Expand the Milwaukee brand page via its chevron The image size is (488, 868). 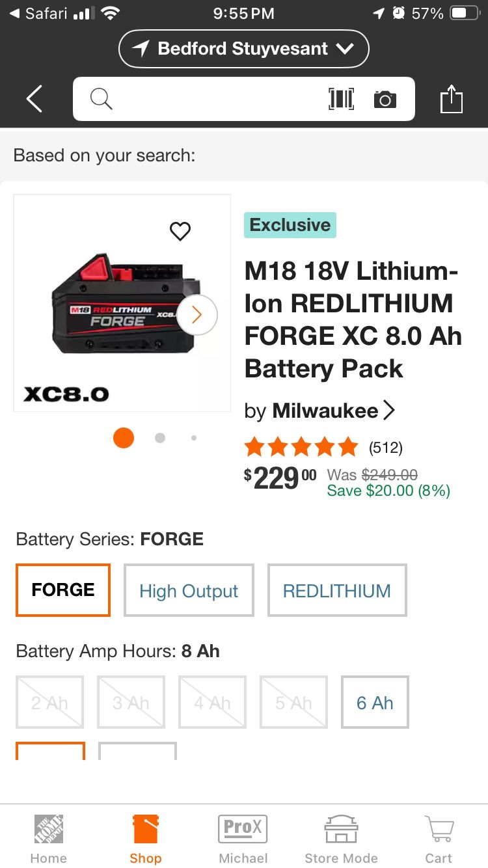coord(389,410)
